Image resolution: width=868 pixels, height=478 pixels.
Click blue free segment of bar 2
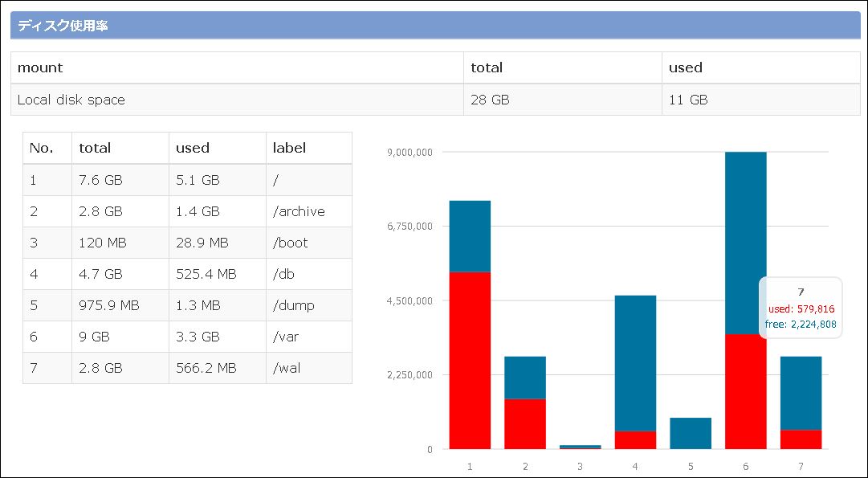(525, 378)
